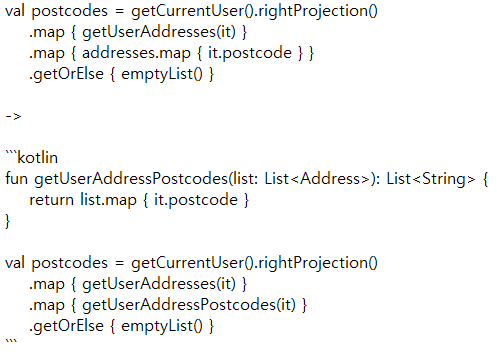Click emptyList() in the first block
497x361 pixels.
(162, 75)
